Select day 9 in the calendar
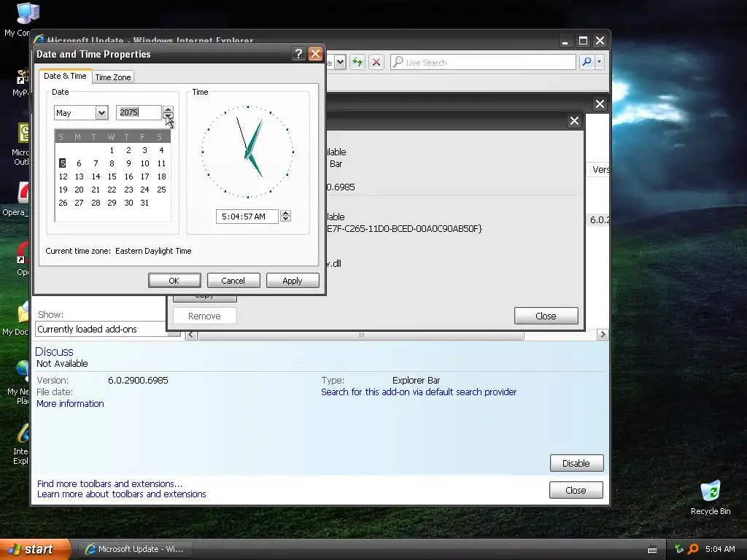Screen dimensions: 747x560 128,163
